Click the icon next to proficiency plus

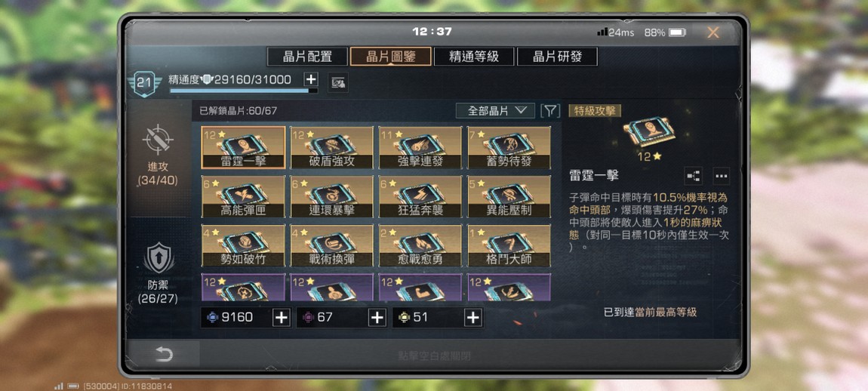click(x=337, y=83)
